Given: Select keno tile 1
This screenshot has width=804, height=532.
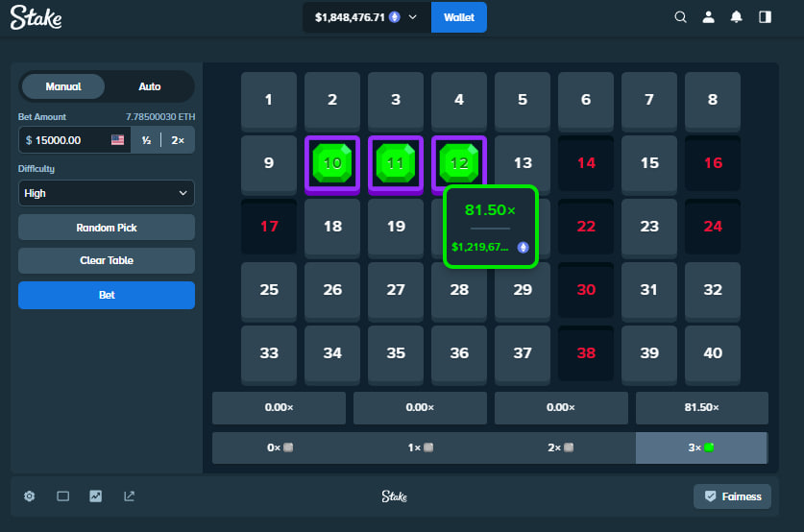Looking at the screenshot, I should [x=269, y=100].
